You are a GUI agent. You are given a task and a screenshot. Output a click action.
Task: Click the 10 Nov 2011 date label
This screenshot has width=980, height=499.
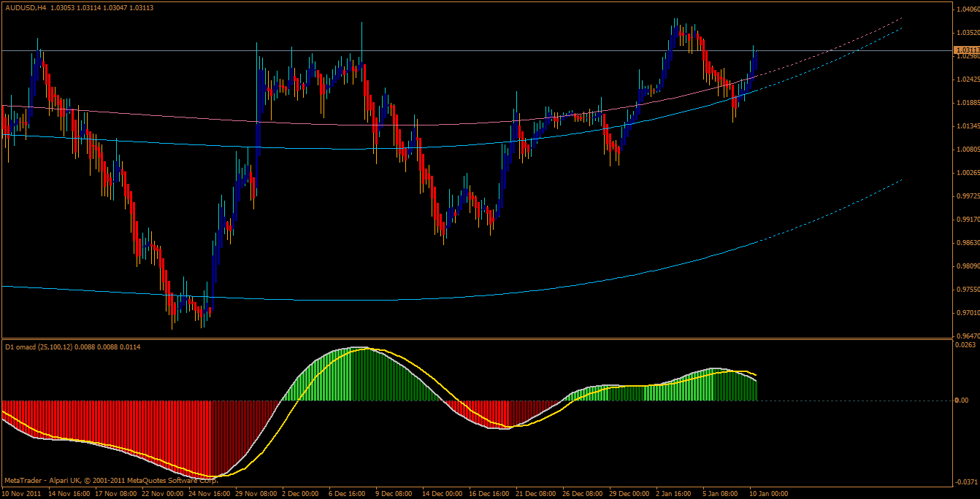click(21, 494)
